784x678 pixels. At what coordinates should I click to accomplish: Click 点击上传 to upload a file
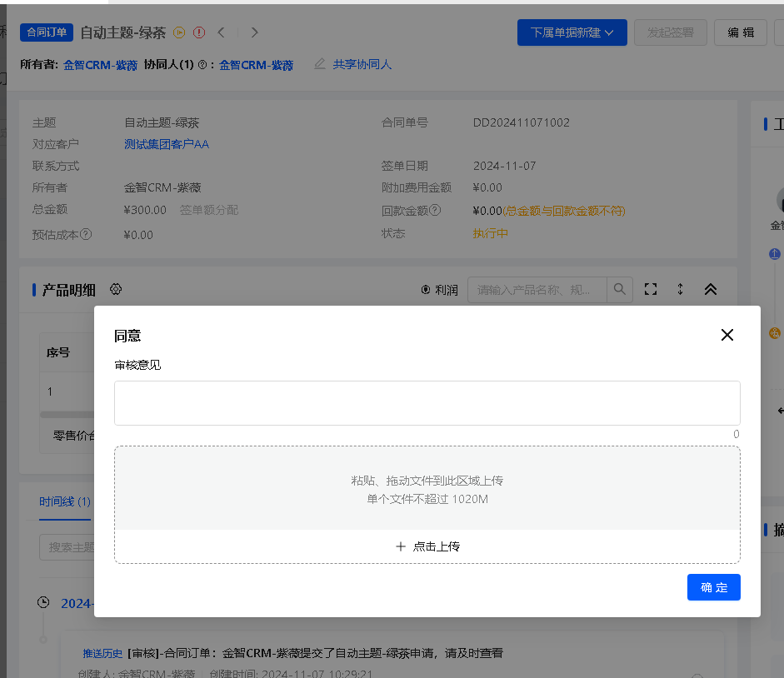click(427, 546)
